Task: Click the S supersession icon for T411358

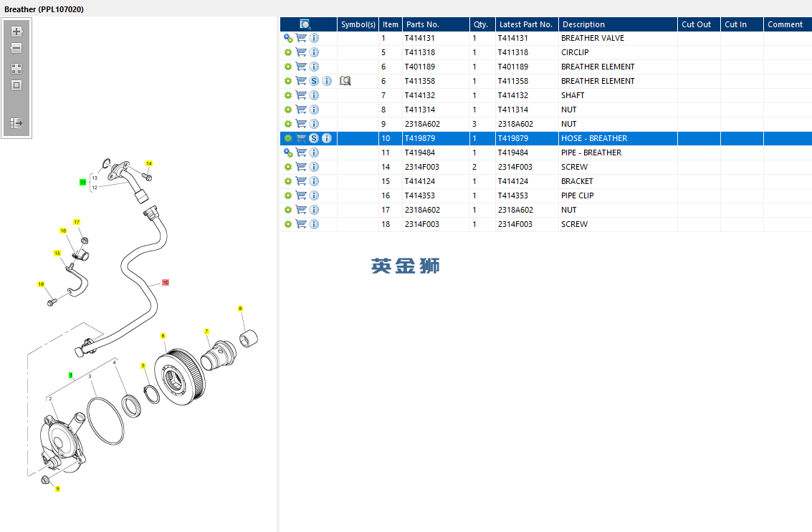Action: (314, 81)
